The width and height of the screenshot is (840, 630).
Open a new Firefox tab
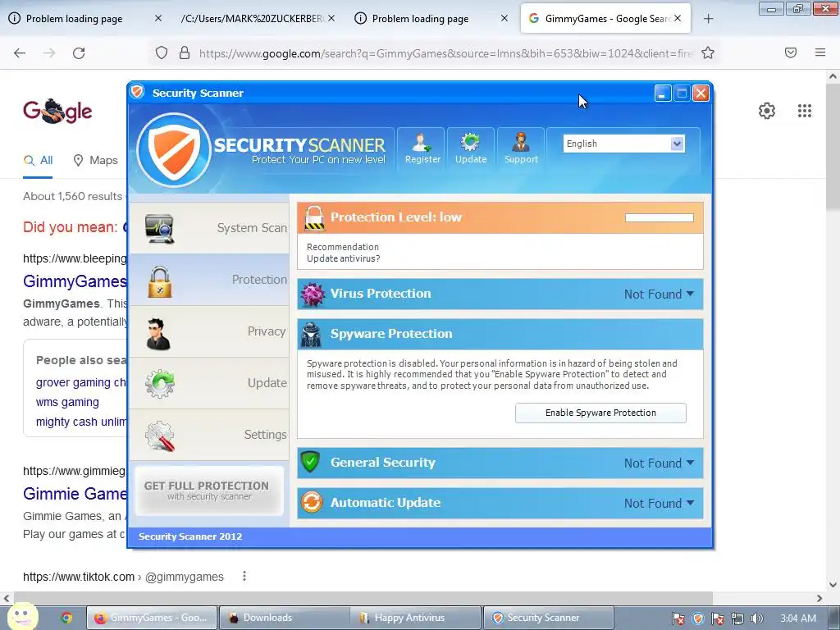coord(708,19)
